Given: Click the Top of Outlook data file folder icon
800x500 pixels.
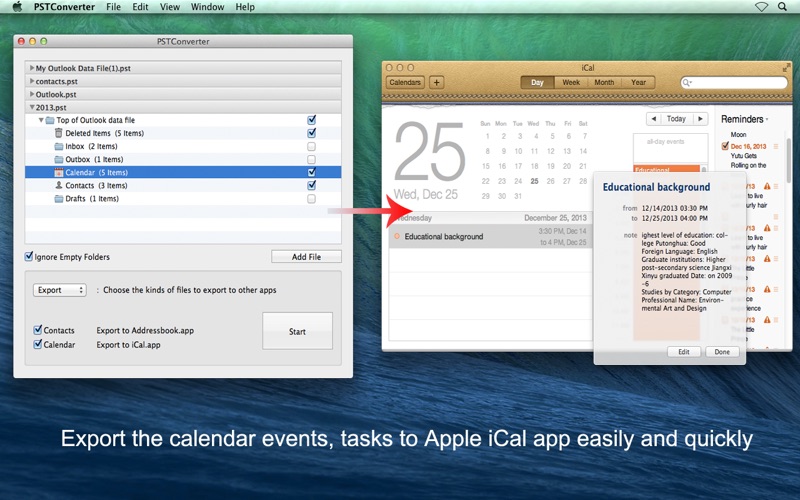Looking at the screenshot, I should point(49,120).
